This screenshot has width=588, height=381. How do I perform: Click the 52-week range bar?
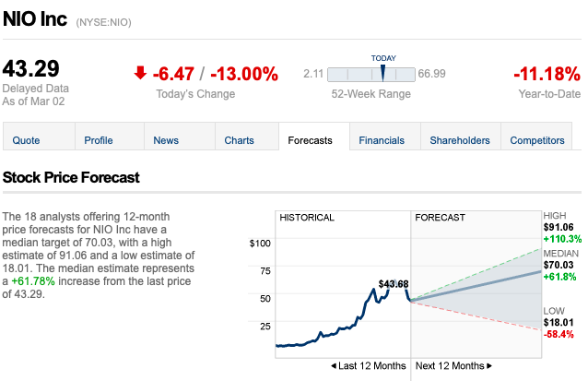coord(371,75)
